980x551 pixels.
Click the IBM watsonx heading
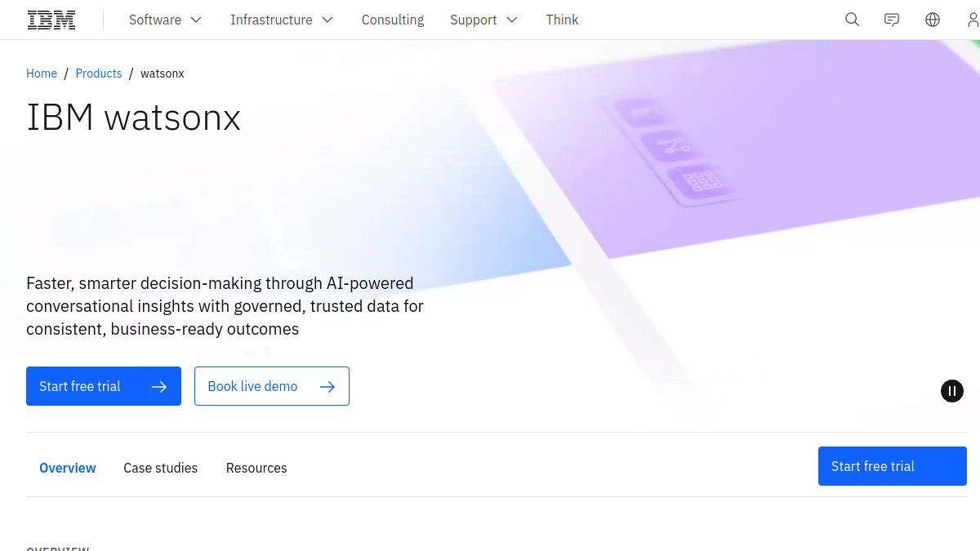pos(134,118)
